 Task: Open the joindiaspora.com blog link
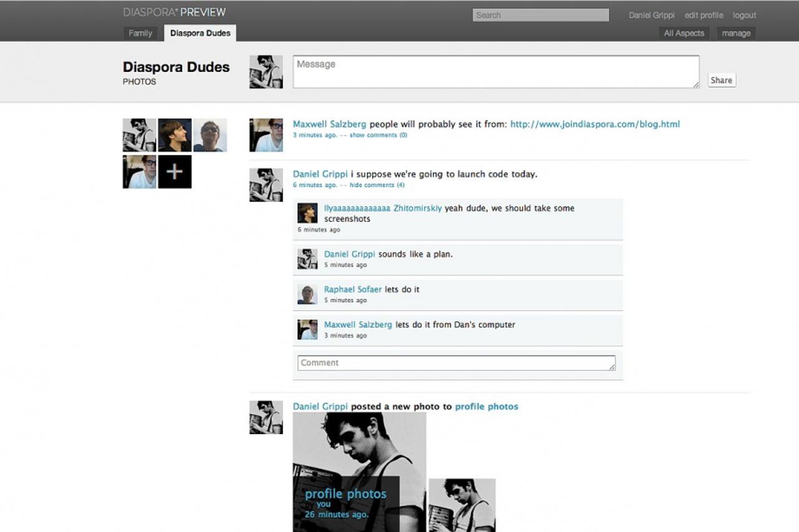[595, 124]
